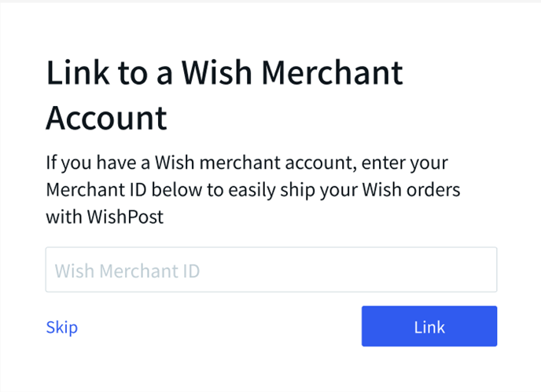Click the description paragraph about WishPost
541x392 pixels.
tap(253, 189)
